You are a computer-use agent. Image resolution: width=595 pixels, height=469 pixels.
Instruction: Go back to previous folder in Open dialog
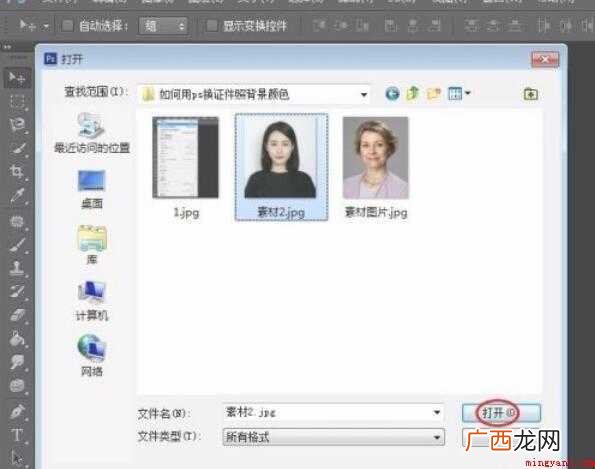pos(392,93)
